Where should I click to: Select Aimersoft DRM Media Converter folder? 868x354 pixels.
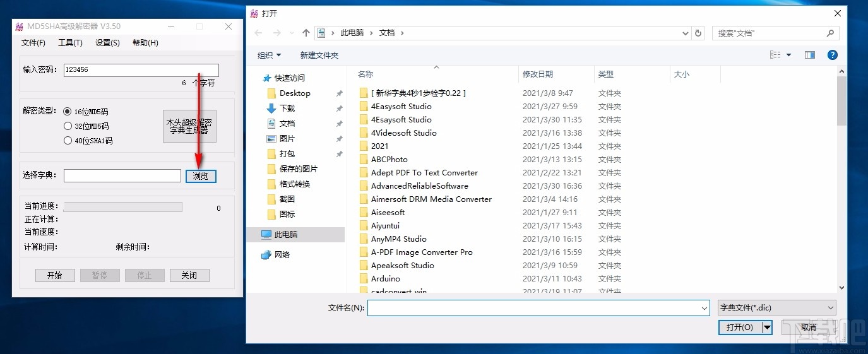click(431, 199)
